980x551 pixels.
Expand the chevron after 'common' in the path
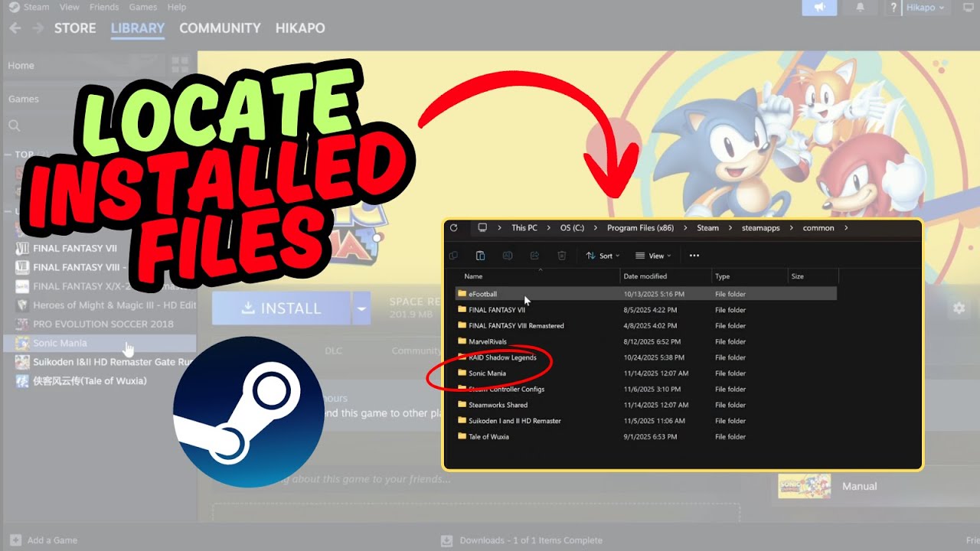tap(846, 228)
